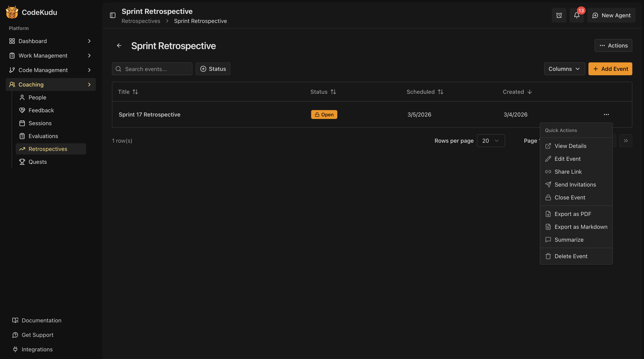The width and height of the screenshot is (644, 359).
Task: Click the Add Event button
Action: (x=610, y=69)
